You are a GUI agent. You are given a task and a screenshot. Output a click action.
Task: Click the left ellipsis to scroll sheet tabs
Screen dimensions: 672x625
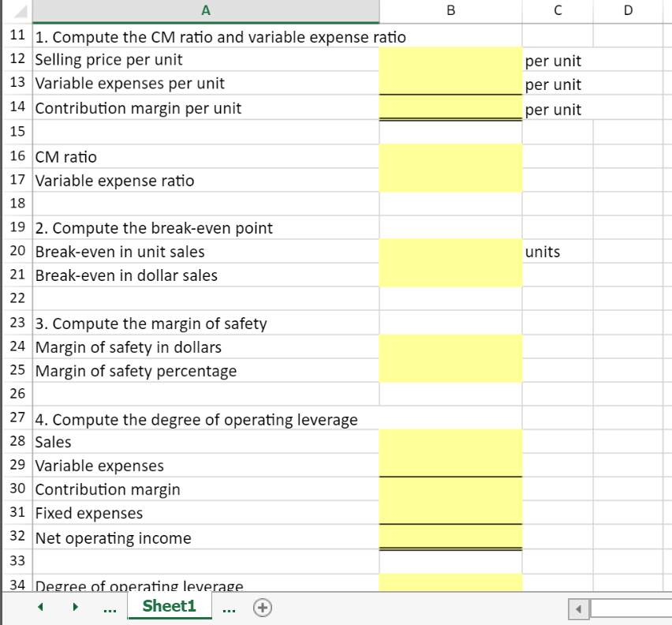[x=109, y=608]
